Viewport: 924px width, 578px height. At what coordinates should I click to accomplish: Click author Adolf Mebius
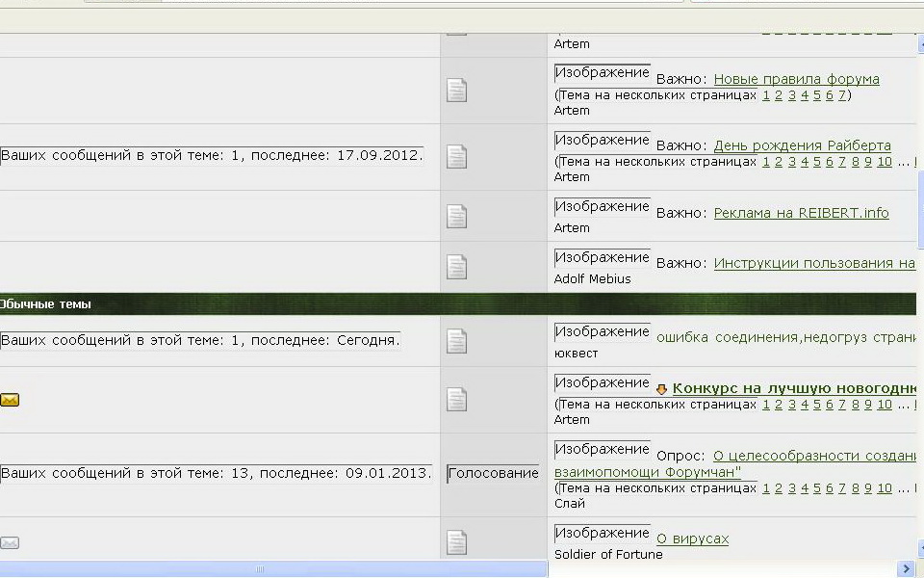tap(592, 279)
